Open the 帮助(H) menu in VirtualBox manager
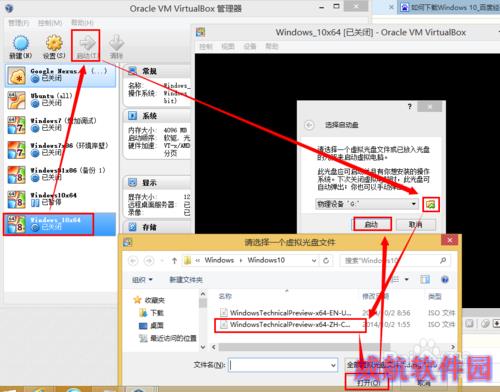Image resolution: width=500 pixels, height=392 pixels. coord(82,23)
